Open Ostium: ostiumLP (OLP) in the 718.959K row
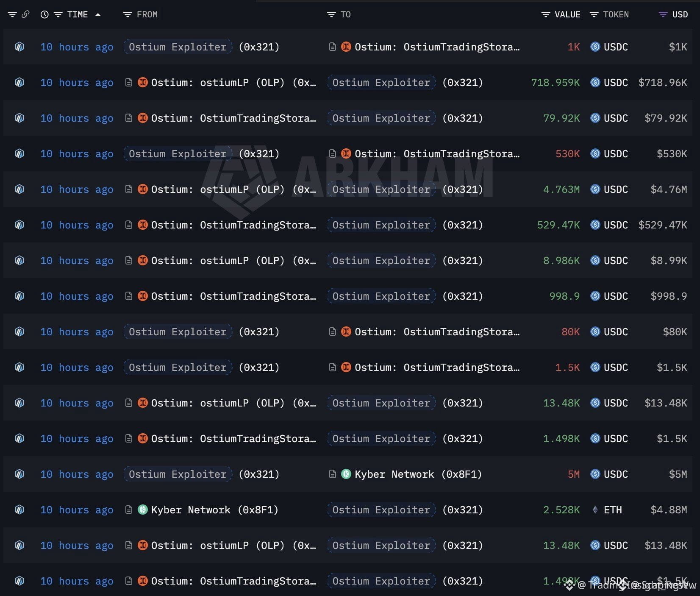This screenshot has height=596, width=700. pyautogui.click(x=233, y=82)
